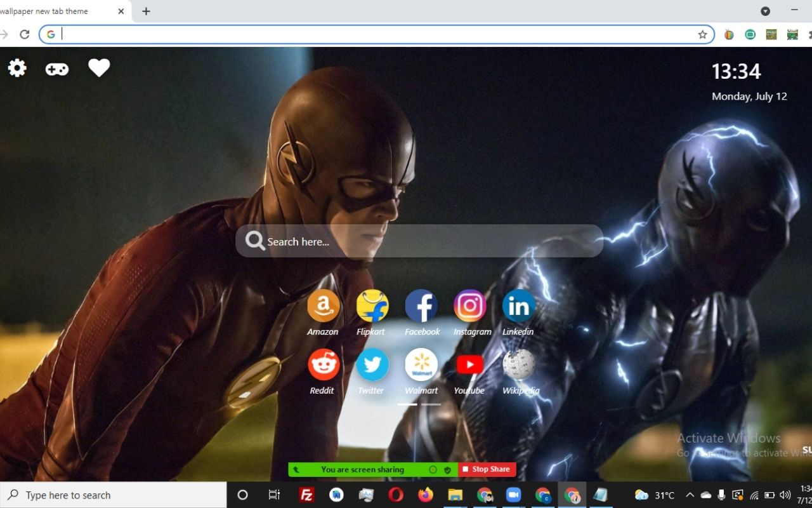Open the Twitter shortcut

coord(372,364)
